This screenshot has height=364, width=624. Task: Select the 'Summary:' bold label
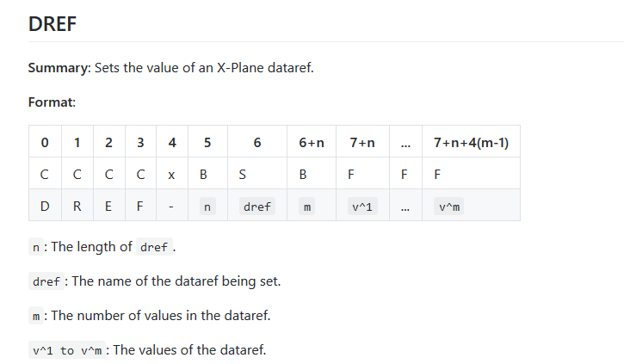(x=59, y=68)
